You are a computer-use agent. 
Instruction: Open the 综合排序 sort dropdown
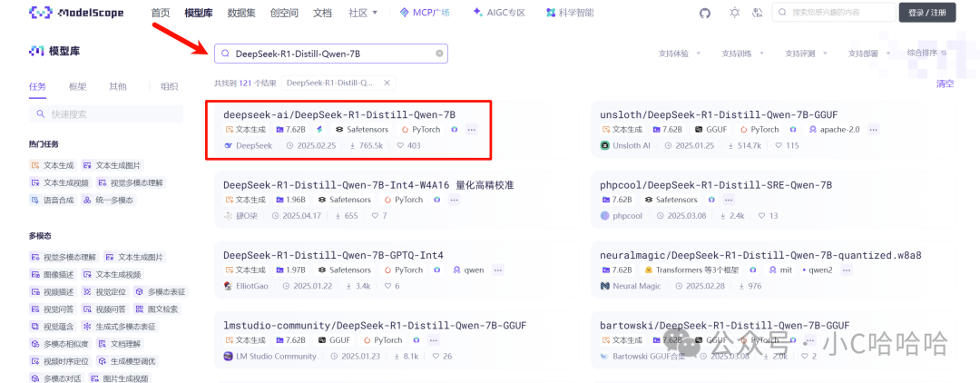[927, 54]
